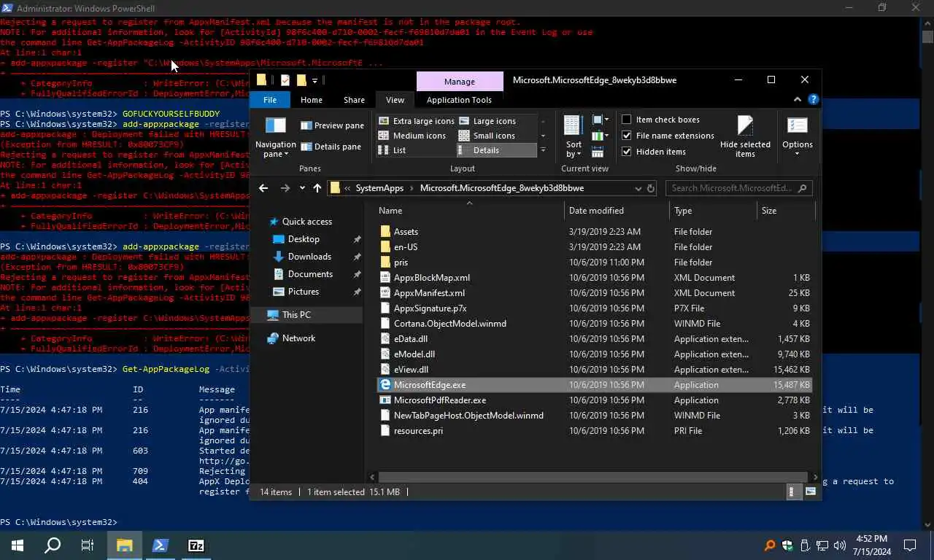Screen dimensions: 934x560
Task: Go back in Explorer
Action: click(x=263, y=188)
